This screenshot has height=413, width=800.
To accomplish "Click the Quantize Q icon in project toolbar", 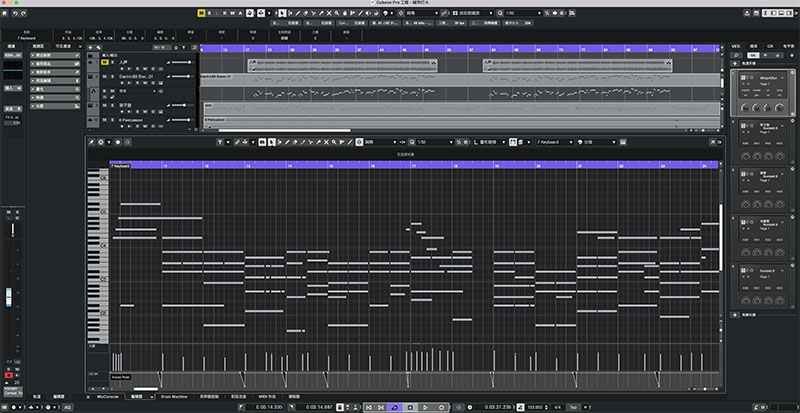I will (499, 13).
